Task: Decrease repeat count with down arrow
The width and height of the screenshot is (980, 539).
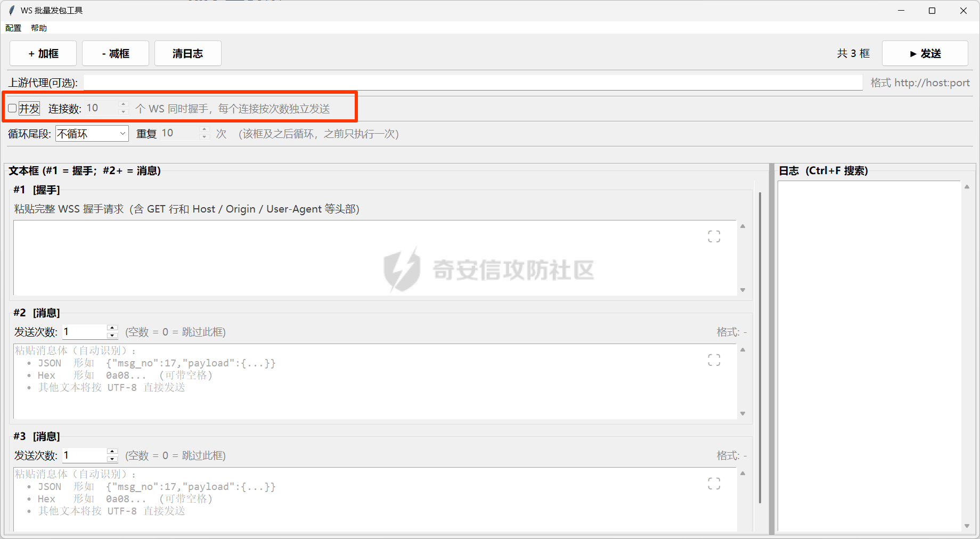Action: point(204,137)
